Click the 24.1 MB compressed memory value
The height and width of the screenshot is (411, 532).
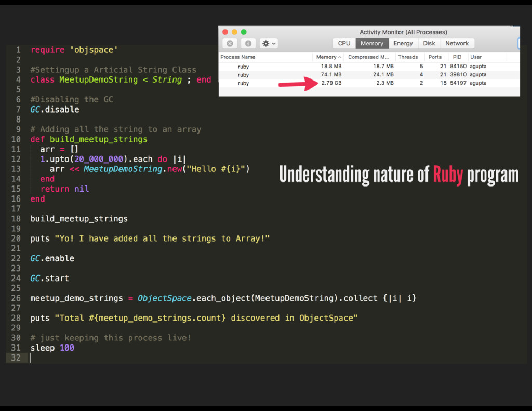point(383,75)
